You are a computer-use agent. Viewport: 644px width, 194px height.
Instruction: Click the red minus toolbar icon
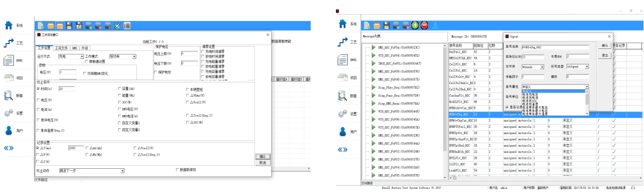(424, 25)
